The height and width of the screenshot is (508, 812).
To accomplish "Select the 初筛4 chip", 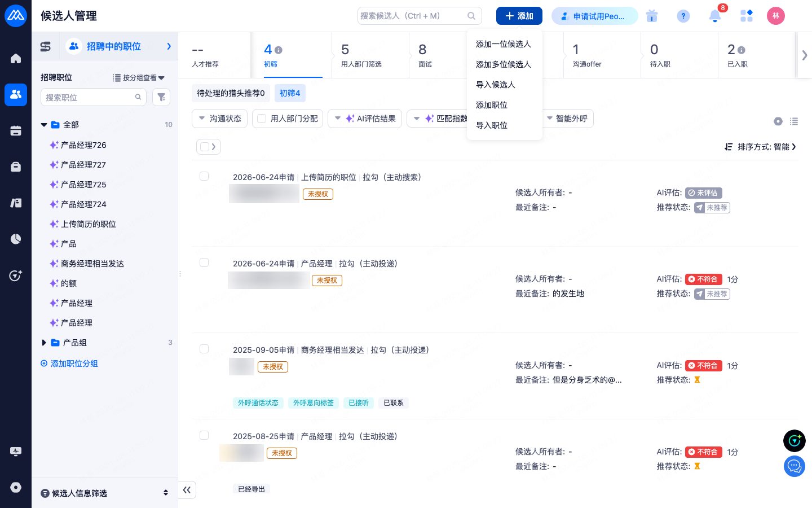I will 290,93.
